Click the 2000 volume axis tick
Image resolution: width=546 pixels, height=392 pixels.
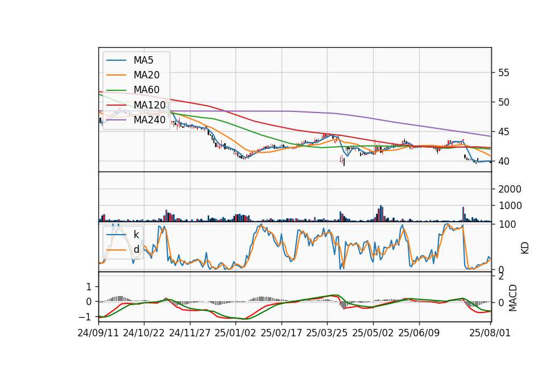click(510, 189)
